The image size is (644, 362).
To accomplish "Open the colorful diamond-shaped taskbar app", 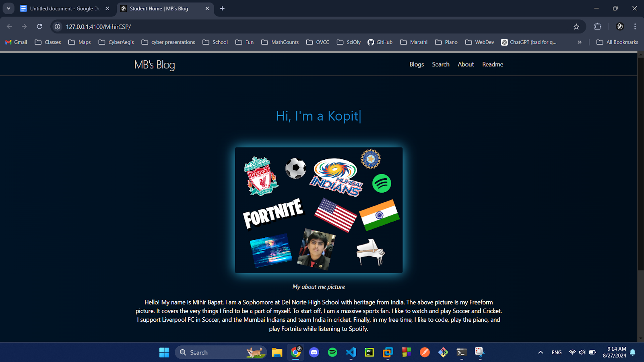I will pyautogui.click(x=443, y=352).
